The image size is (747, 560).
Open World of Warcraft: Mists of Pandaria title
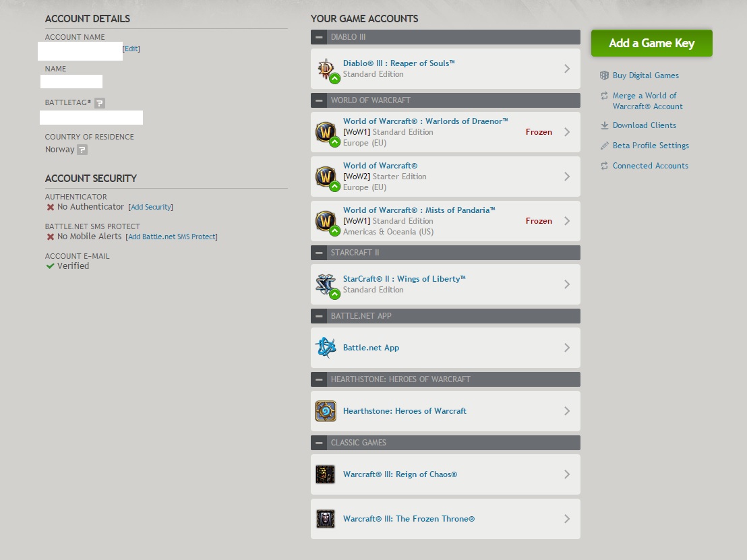(x=419, y=210)
